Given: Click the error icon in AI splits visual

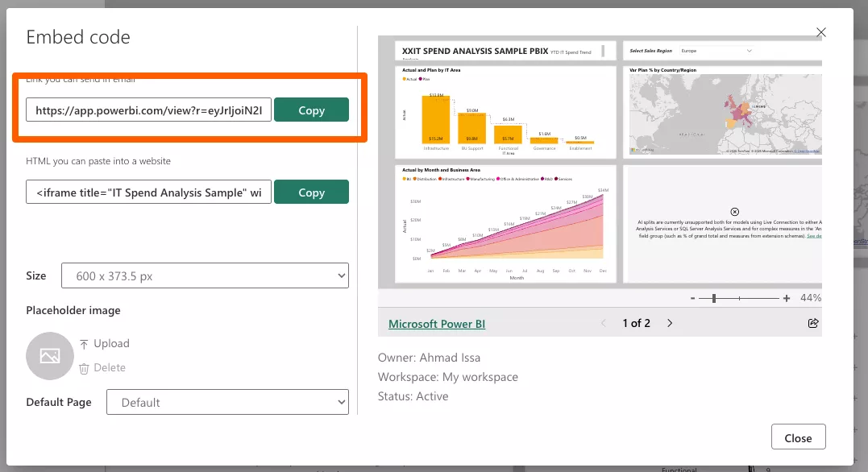Looking at the screenshot, I should [x=734, y=210].
